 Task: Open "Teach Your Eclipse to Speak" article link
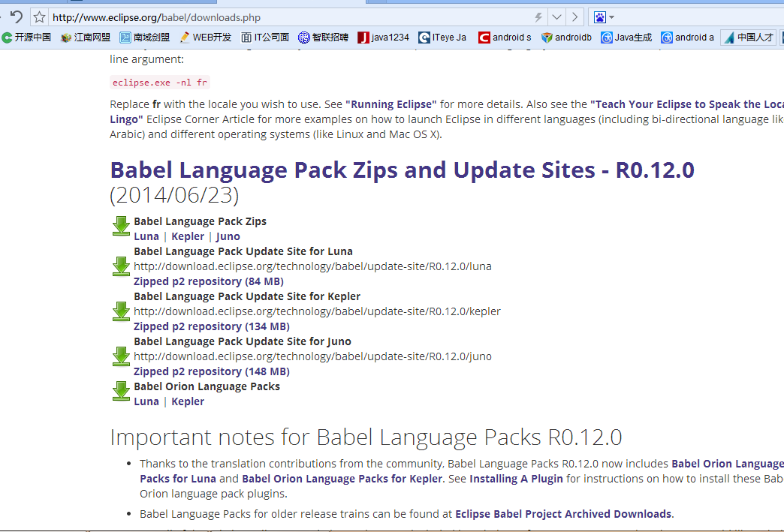click(x=686, y=104)
